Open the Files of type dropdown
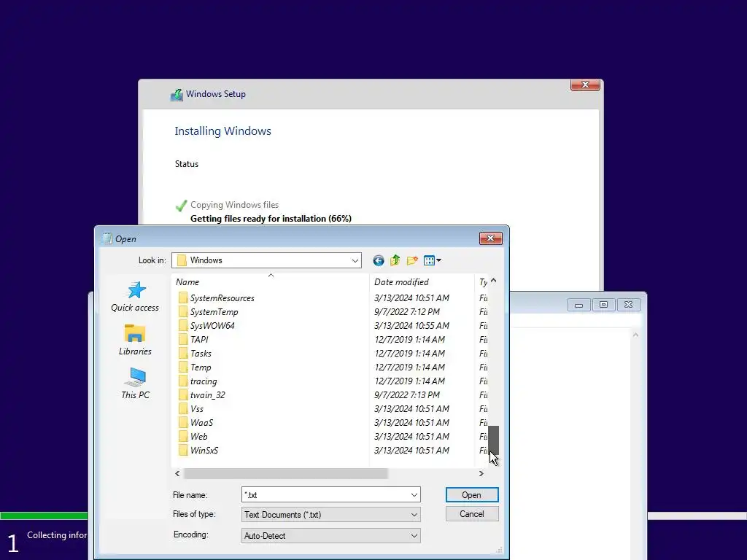The width and height of the screenshot is (747, 560). pos(414,515)
